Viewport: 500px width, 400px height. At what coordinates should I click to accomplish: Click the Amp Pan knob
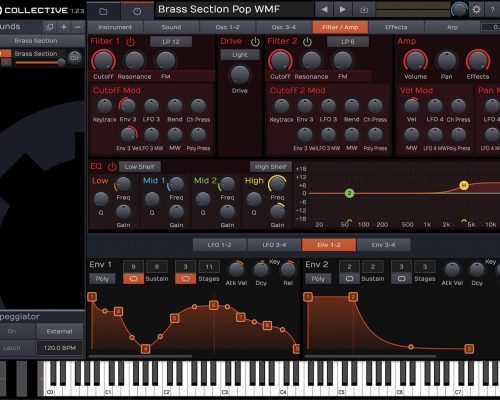coord(446,61)
